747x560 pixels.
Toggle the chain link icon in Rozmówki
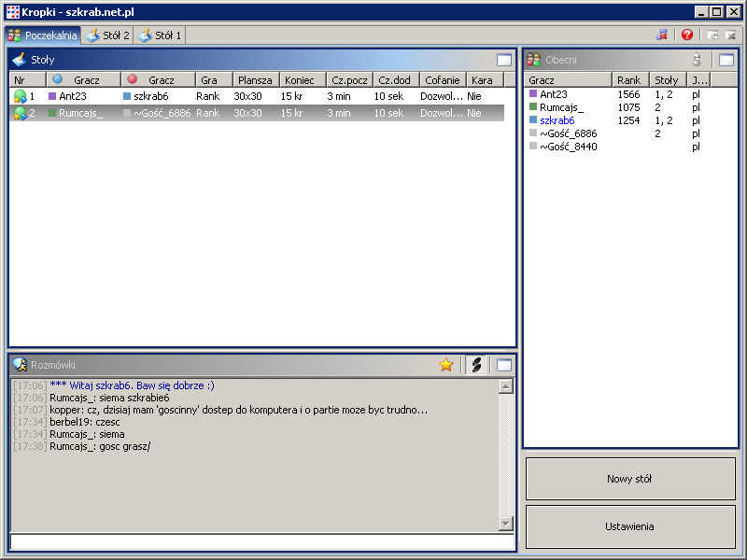[476, 365]
